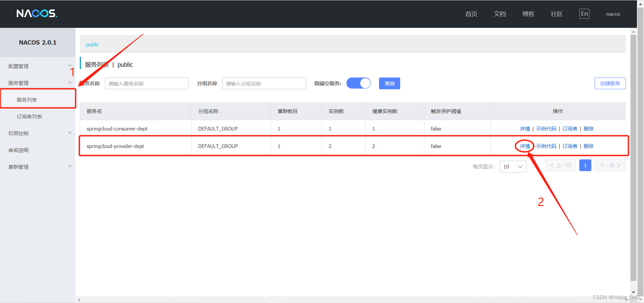Click the 下一页 pagination button
The image size is (644, 303).
(610, 165)
